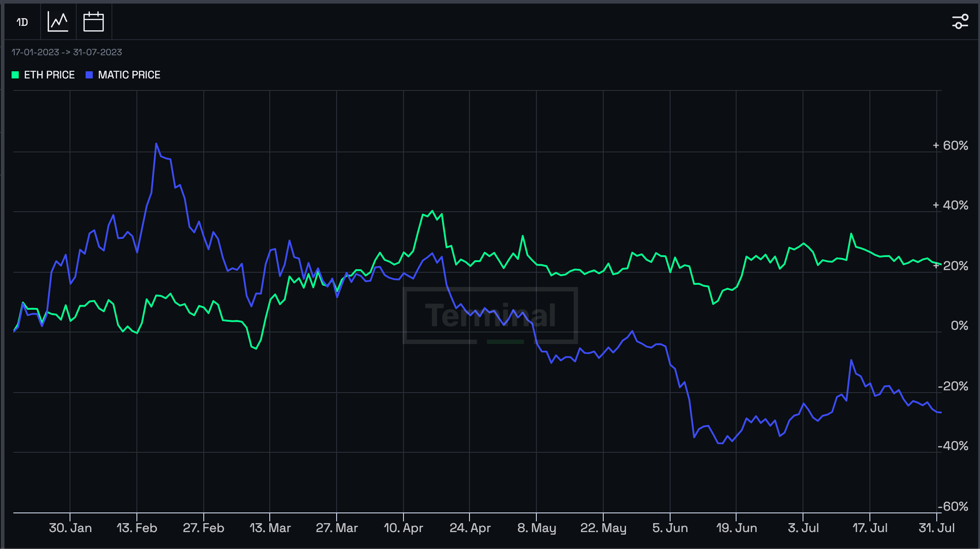Click the 19. Jun x-axis label
The image size is (980, 549).
click(737, 528)
